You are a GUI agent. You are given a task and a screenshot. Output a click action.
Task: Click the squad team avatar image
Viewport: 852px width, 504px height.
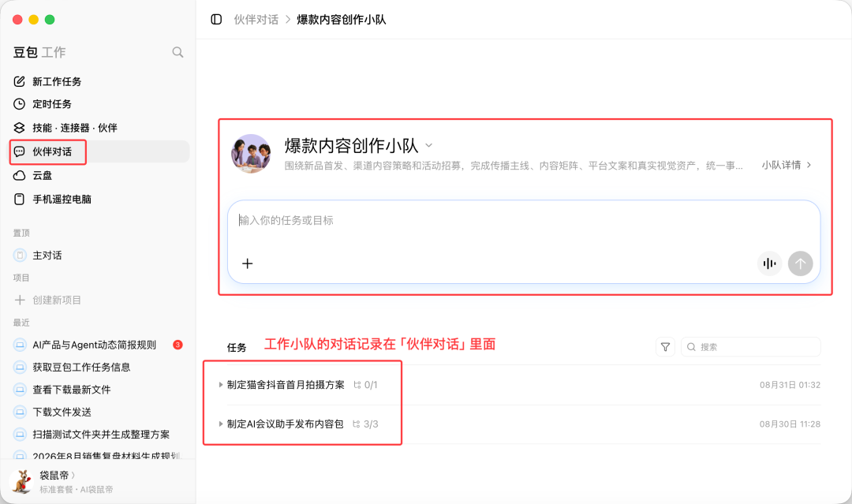pyautogui.click(x=251, y=154)
